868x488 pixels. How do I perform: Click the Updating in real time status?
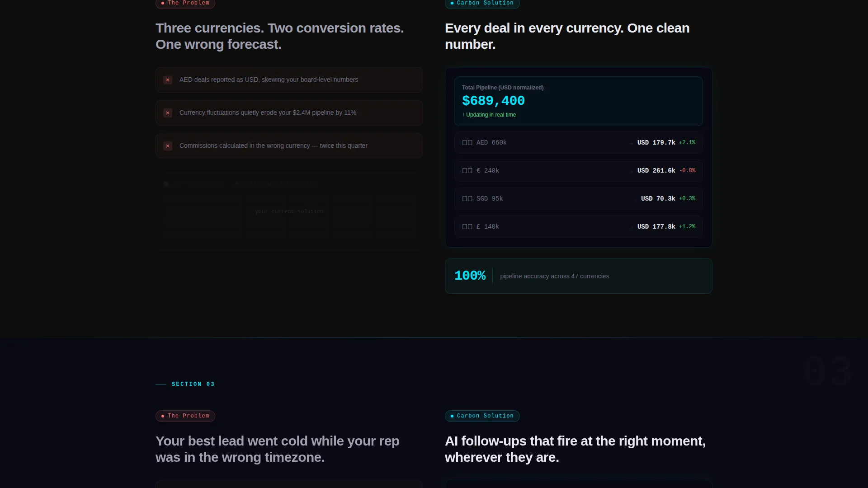[x=489, y=115]
